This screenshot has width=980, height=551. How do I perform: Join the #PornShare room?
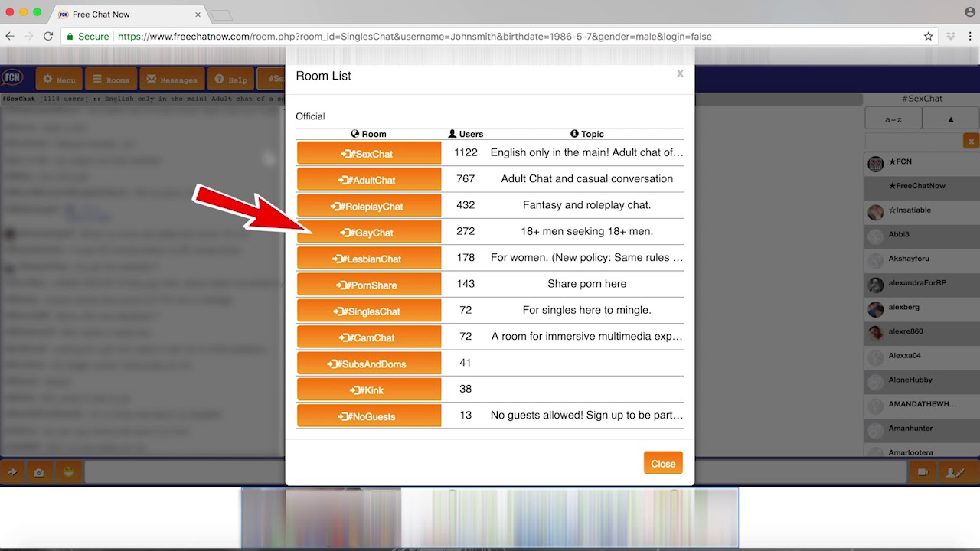(369, 284)
